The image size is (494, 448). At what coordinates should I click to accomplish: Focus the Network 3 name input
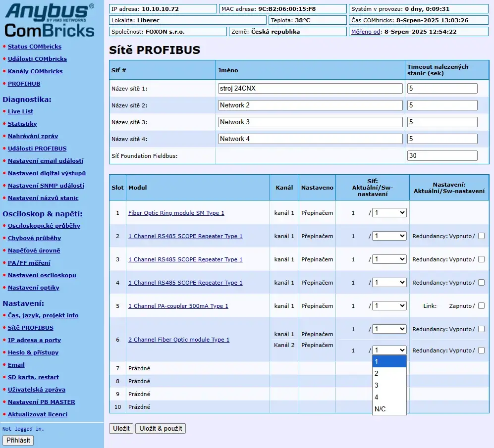click(x=310, y=122)
